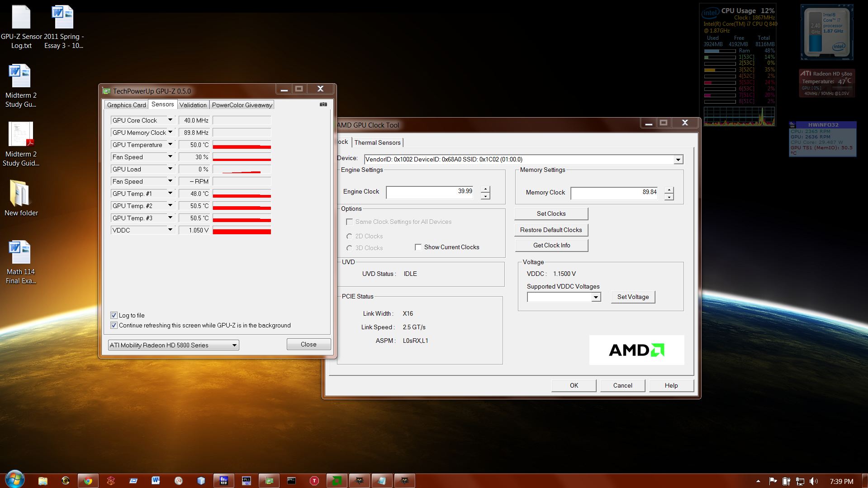Click the ATI Radeon HD 5800 temperature gadget
The height and width of the screenshot is (488, 868).
[826, 83]
